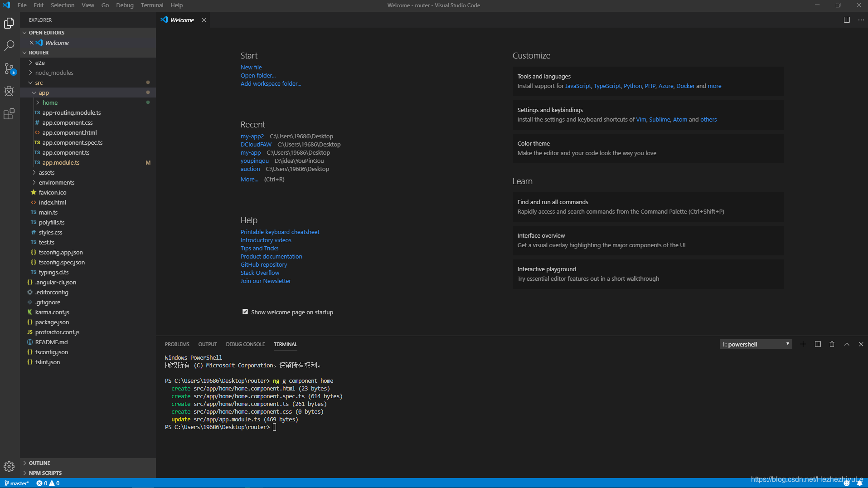868x488 pixels.
Task: Click the VS Code logo in title bar
Action: (x=6, y=5)
